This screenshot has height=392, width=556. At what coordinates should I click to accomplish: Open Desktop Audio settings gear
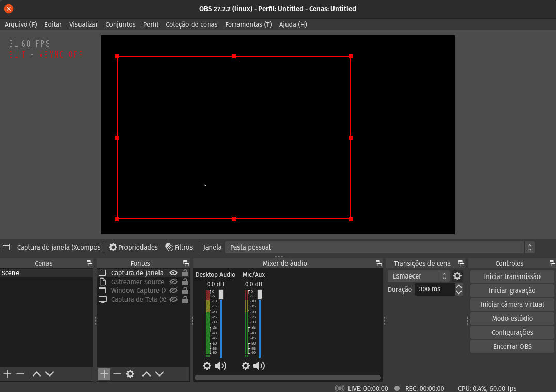click(207, 366)
